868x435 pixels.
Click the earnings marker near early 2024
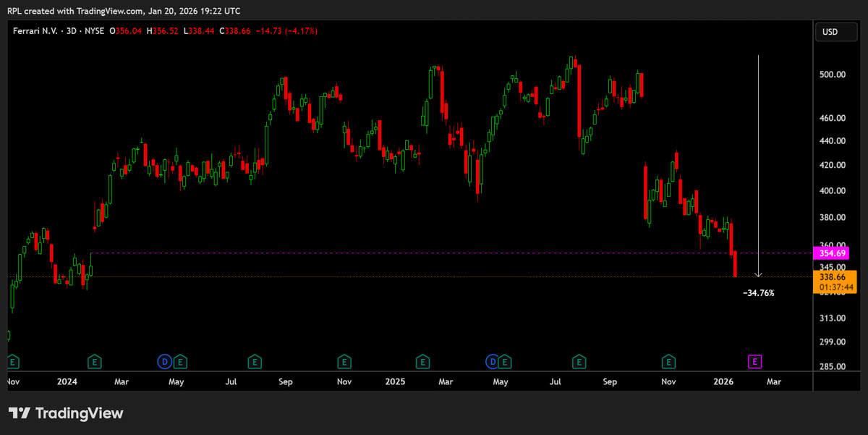pos(94,361)
